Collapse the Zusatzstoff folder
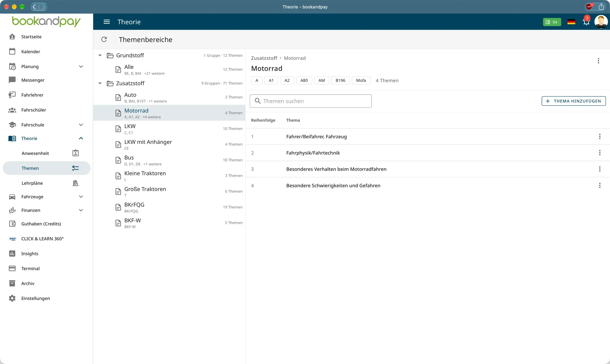This screenshot has height=364, width=610. [x=100, y=83]
